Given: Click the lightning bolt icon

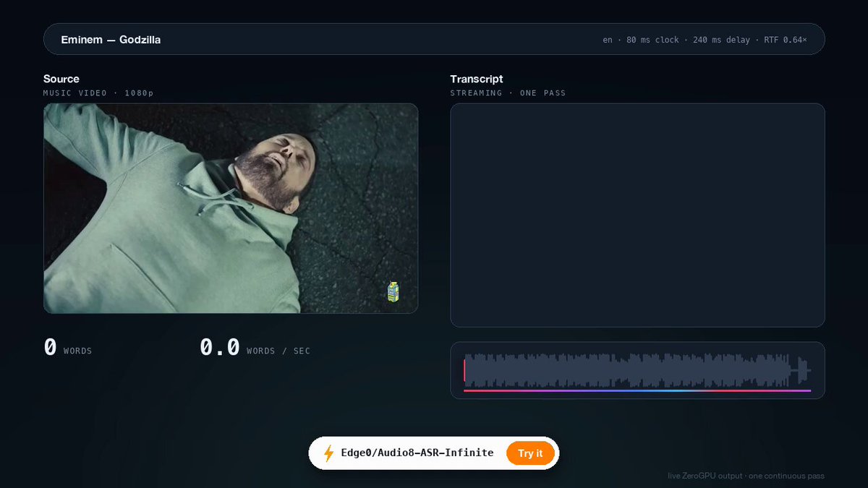Looking at the screenshot, I should pyautogui.click(x=328, y=453).
